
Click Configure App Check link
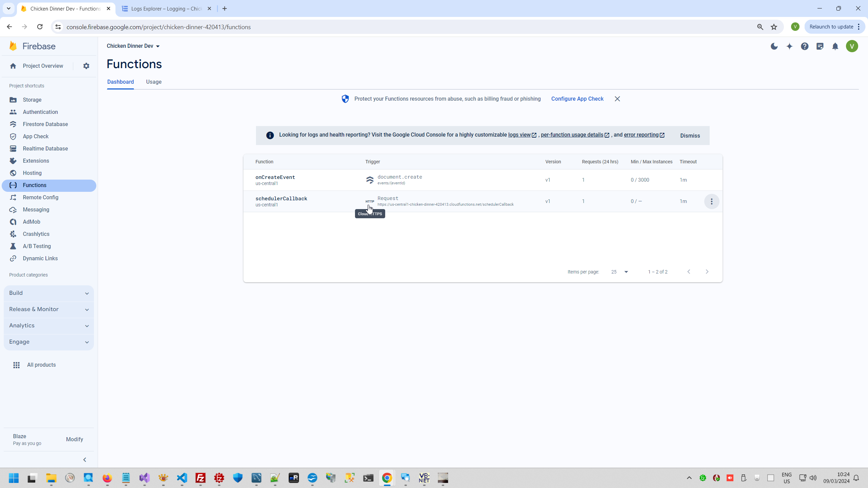pyautogui.click(x=577, y=99)
